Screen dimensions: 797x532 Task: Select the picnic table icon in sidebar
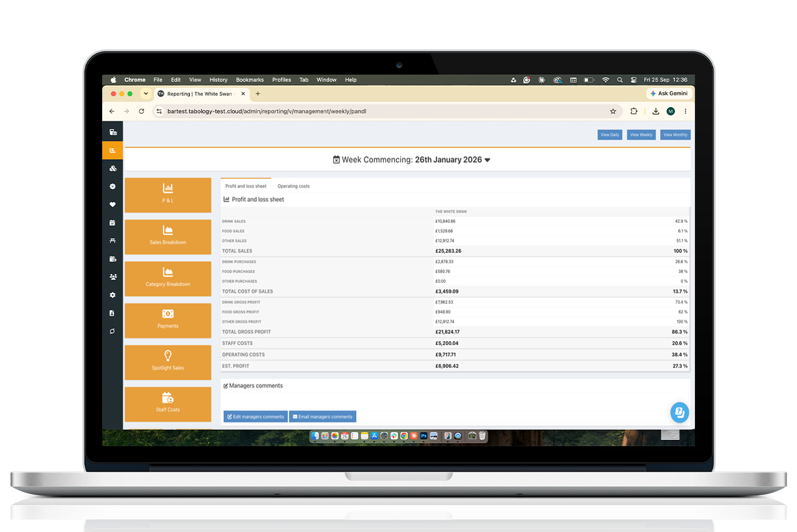tap(113, 240)
